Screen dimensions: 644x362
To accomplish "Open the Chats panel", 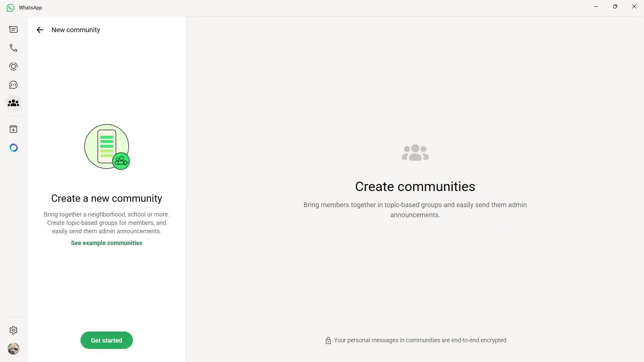I will pos(13,29).
